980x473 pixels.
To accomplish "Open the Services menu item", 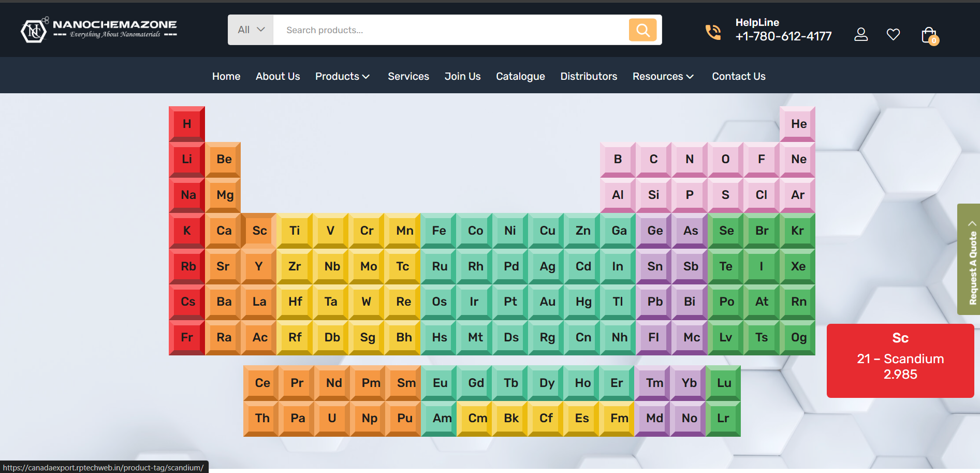I will [x=408, y=76].
